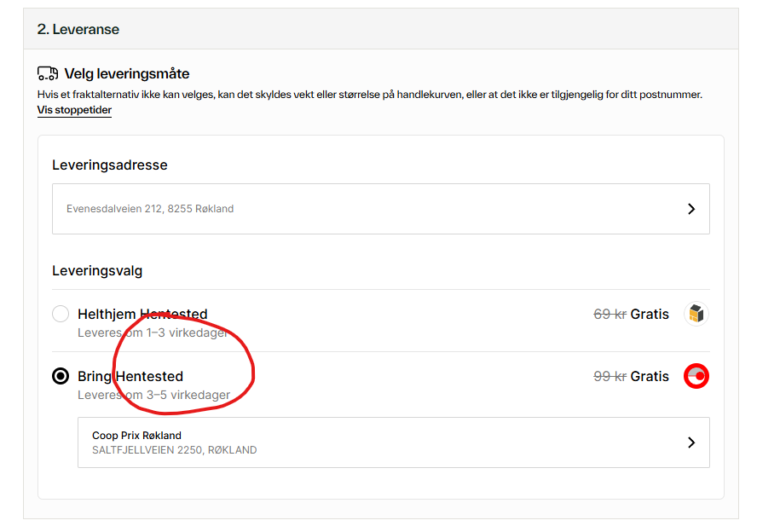Screen dimensions: 780x532
Task: Click the 2. Leveranse section header
Action: click(78, 29)
